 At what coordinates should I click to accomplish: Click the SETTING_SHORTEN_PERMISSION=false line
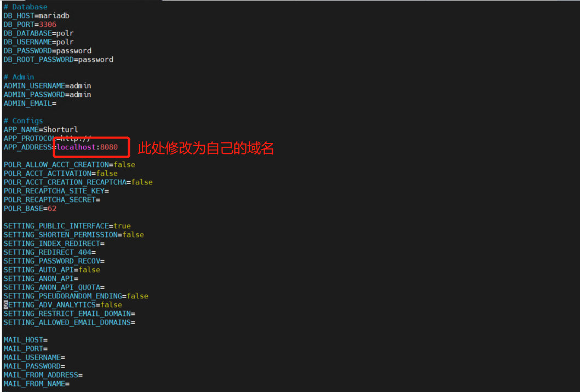73,235
